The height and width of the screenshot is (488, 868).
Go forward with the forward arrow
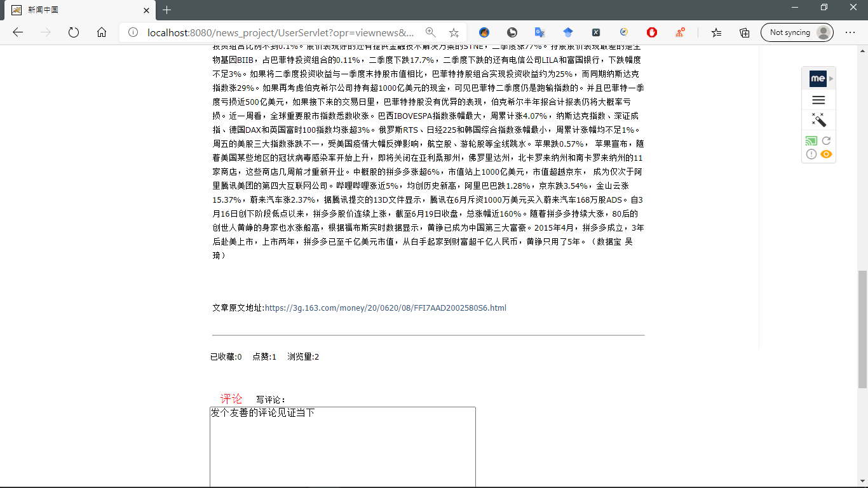46,32
